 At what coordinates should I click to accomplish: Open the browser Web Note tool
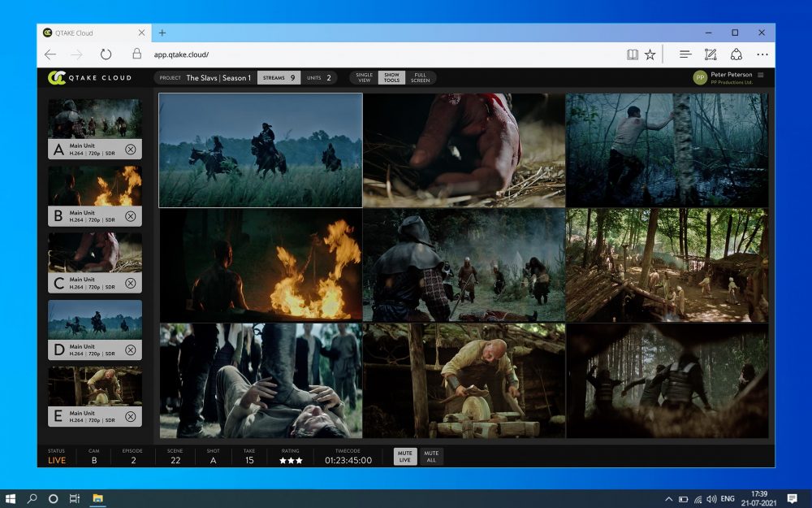point(710,54)
